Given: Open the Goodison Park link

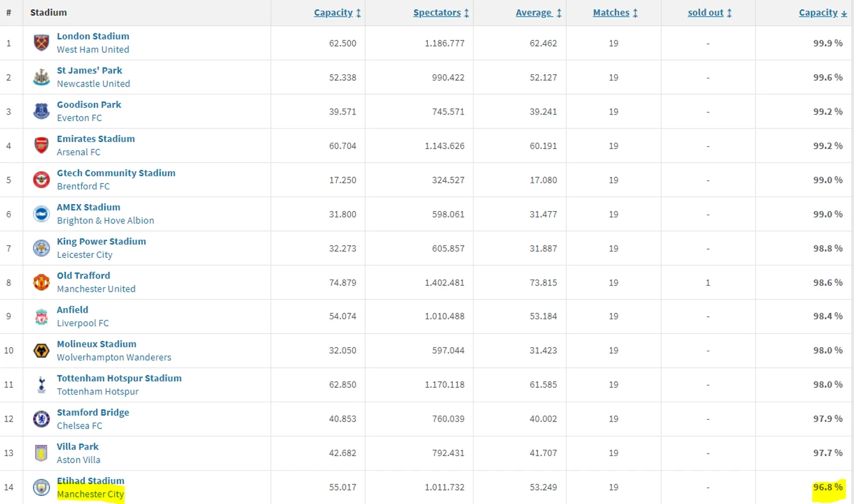Looking at the screenshot, I should point(89,105).
